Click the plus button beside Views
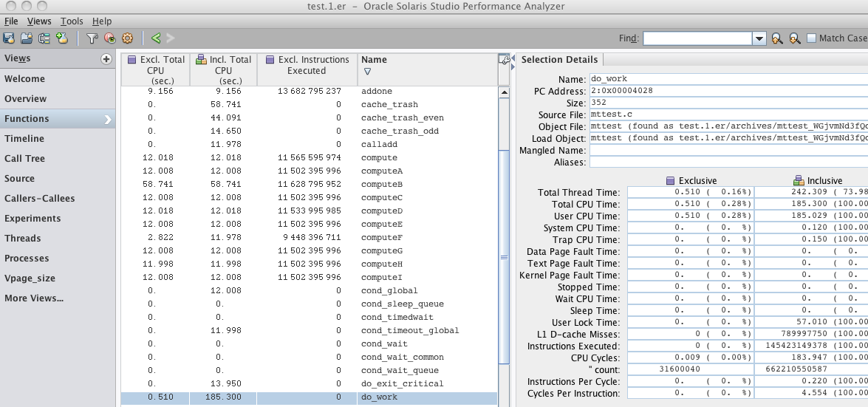This screenshot has width=868, height=407. [106, 58]
